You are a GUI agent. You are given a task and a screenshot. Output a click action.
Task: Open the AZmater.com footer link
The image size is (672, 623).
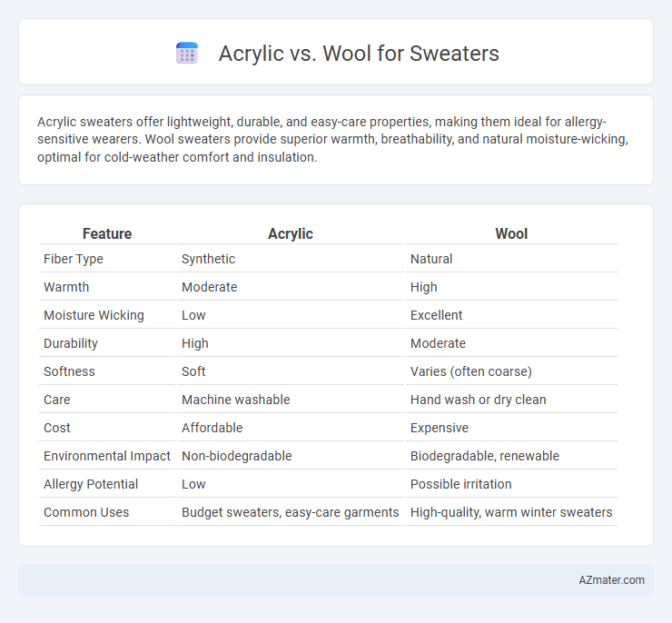coord(611,579)
